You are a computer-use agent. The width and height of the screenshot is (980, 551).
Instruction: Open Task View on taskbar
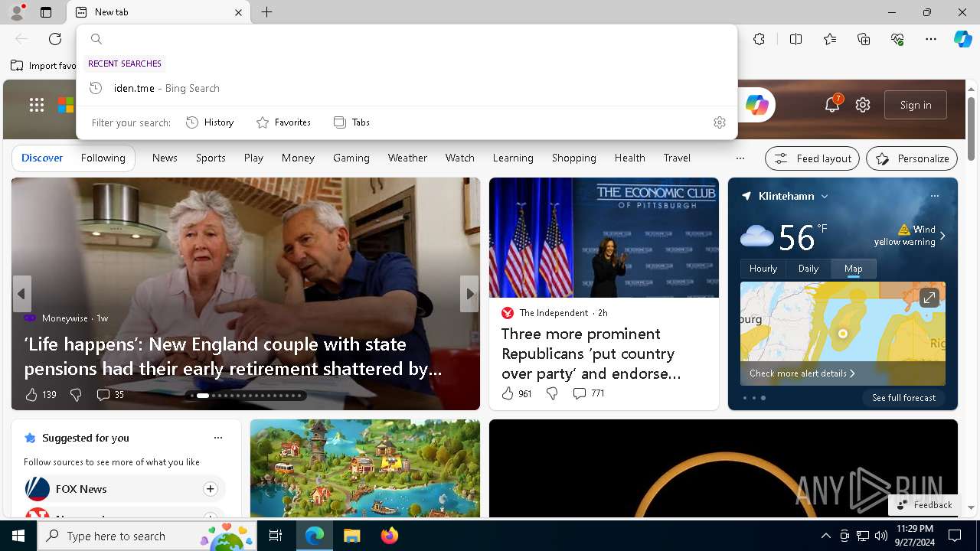tap(276, 536)
